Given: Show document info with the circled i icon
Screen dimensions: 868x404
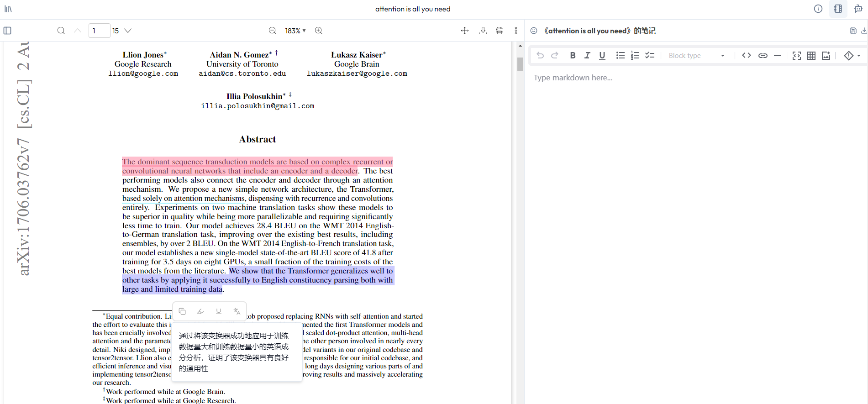Looking at the screenshot, I should (x=818, y=9).
